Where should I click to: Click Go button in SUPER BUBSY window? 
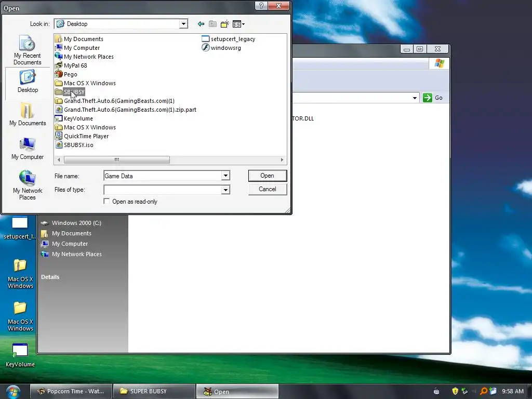coord(433,98)
